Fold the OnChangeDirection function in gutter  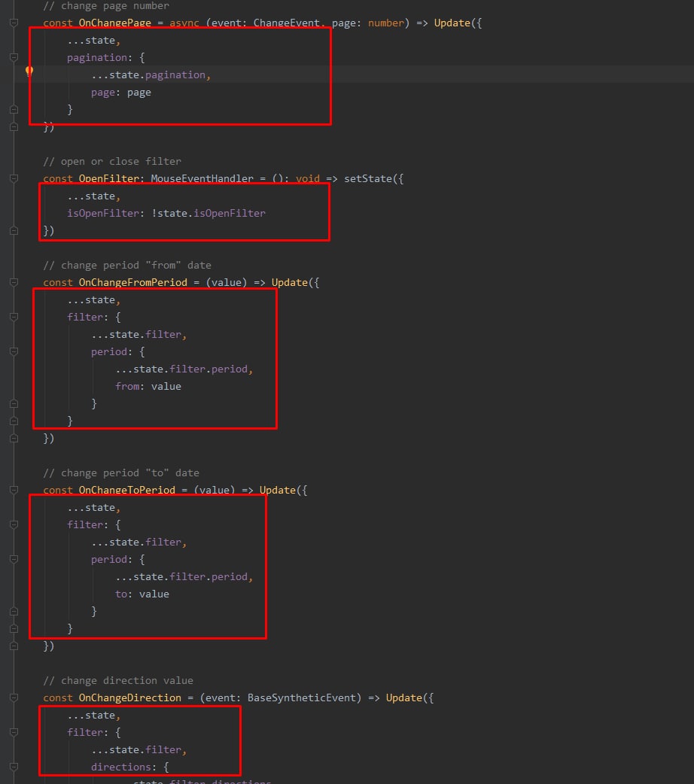tap(14, 698)
